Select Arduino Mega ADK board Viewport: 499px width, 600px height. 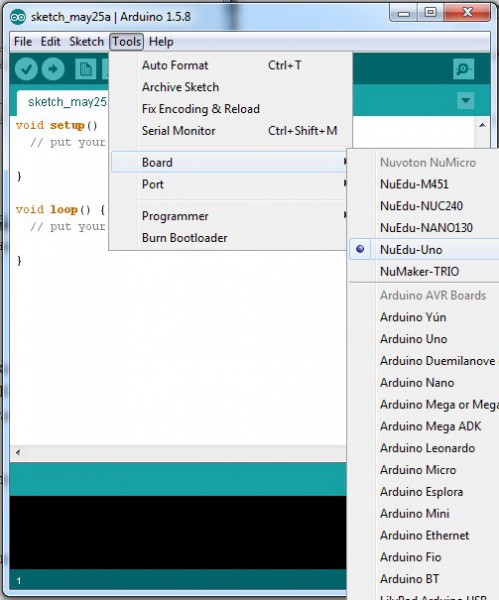(x=424, y=426)
